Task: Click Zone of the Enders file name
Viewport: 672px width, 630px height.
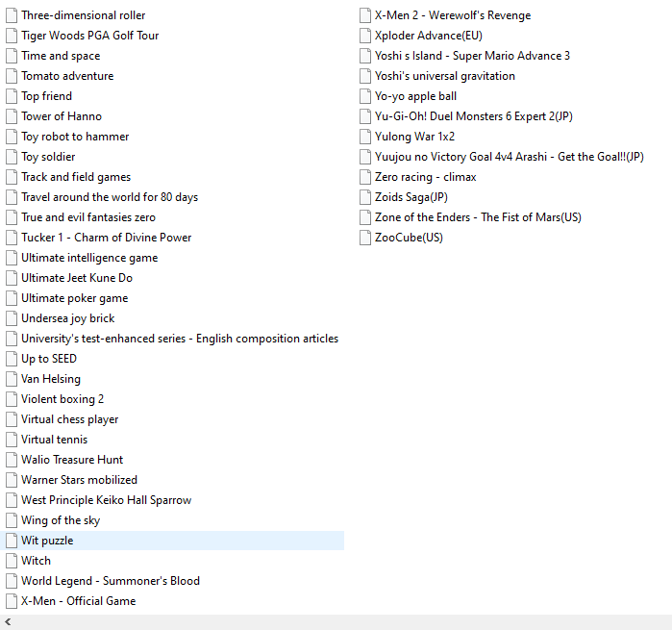Action: click(x=478, y=217)
